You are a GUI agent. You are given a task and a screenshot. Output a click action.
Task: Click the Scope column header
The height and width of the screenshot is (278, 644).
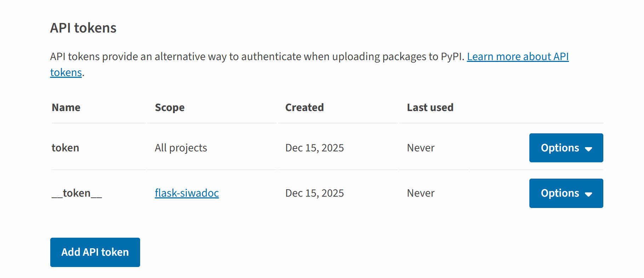coord(169,108)
